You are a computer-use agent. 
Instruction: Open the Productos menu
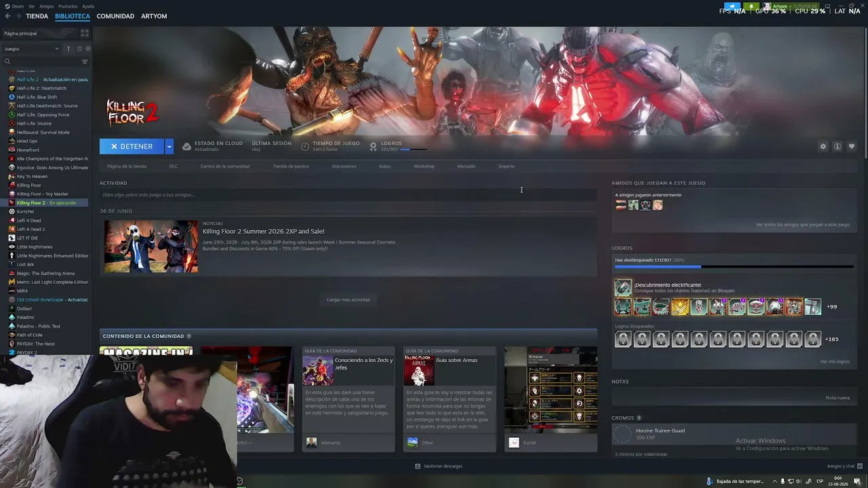point(68,6)
